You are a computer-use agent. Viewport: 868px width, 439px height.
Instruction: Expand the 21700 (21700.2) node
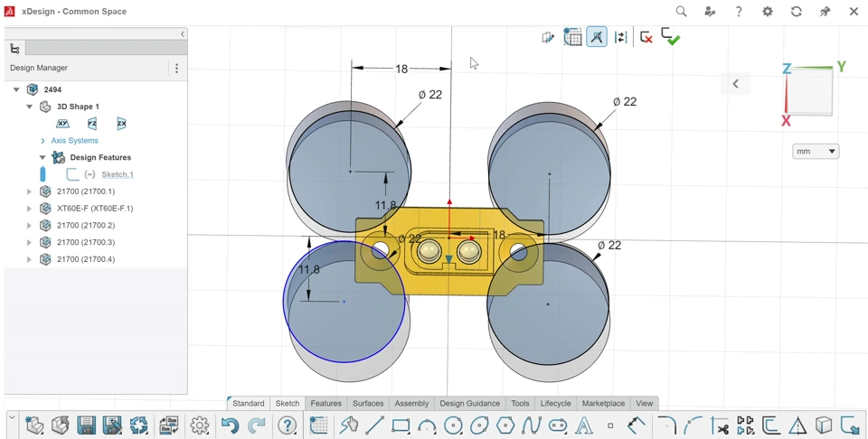pos(29,226)
